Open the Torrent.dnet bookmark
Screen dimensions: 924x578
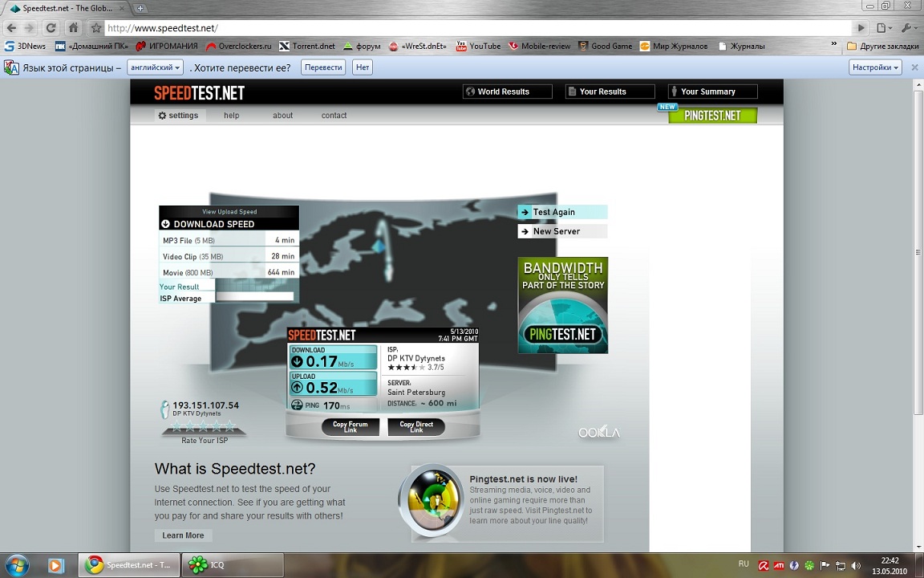306,47
